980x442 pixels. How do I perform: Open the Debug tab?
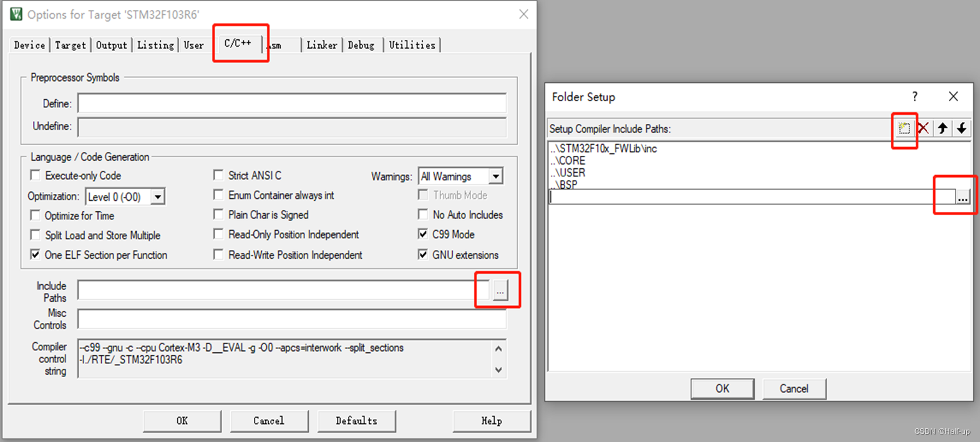click(361, 45)
